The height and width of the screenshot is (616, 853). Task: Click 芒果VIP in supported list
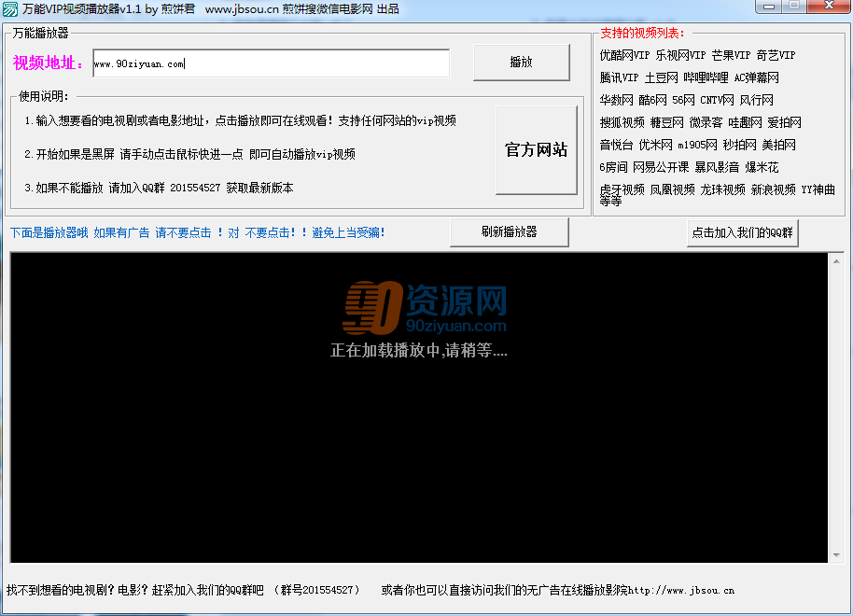coord(731,55)
